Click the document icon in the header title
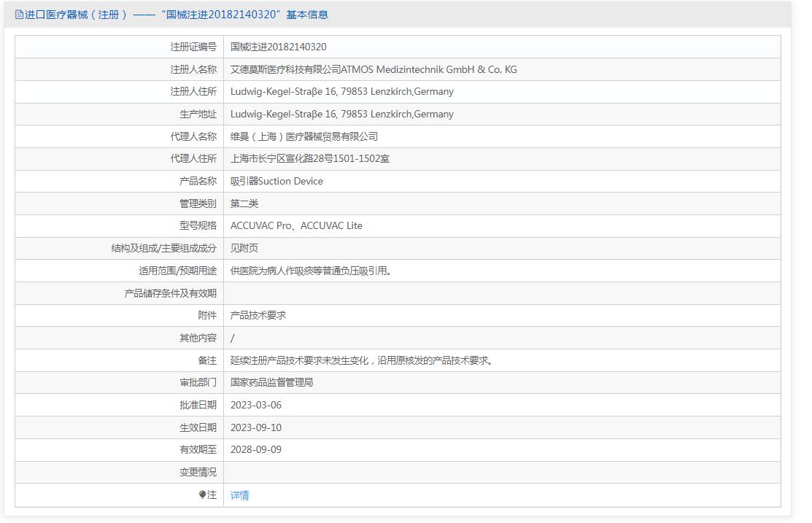Viewport: 812px width, 523px height. [19, 15]
